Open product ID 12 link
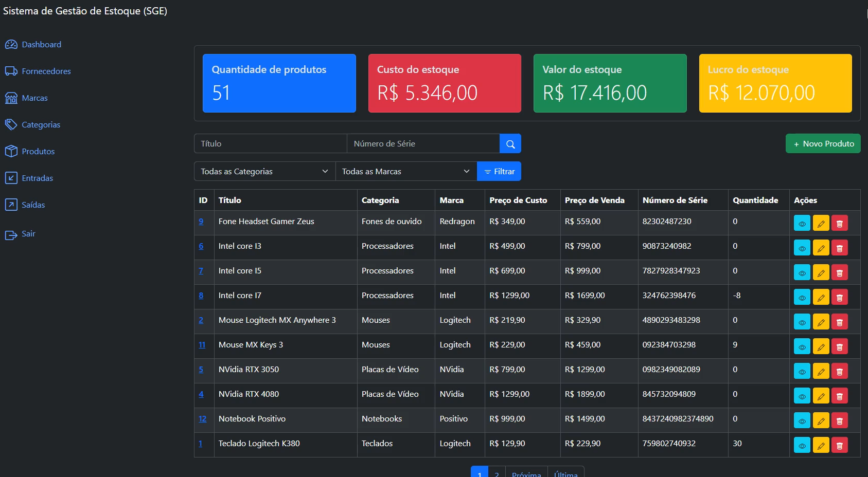The image size is (868, 477). [202, 419]
